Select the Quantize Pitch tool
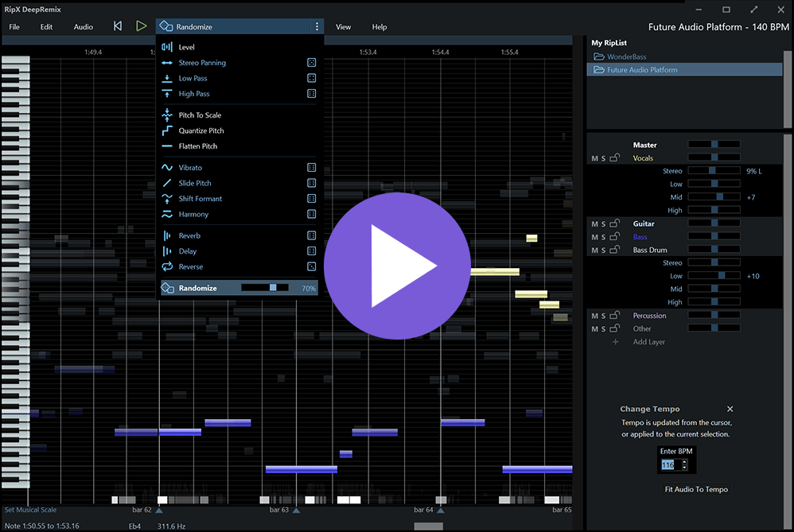794x532 pixels. pyautogui.click(x=167, y=130)
